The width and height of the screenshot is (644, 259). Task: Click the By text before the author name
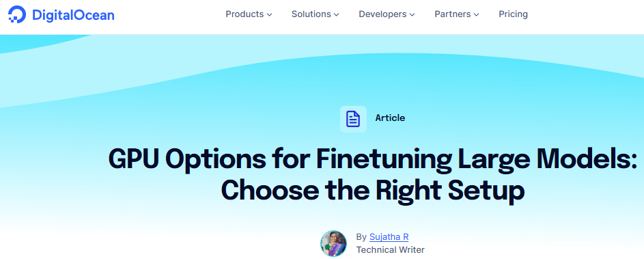click(x=361, y=237)
